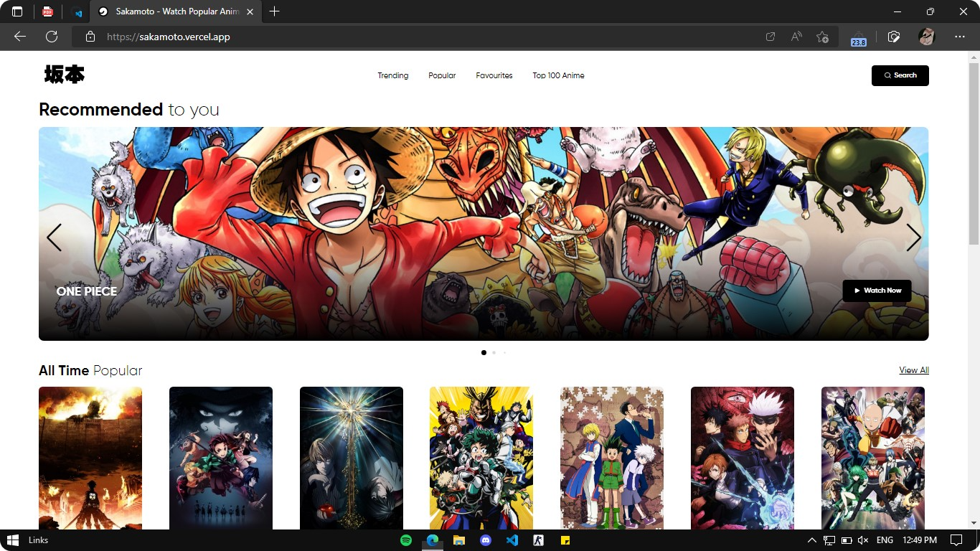Open the web capture tool
This screenshot has width=980, height=551.
(893, 36)
